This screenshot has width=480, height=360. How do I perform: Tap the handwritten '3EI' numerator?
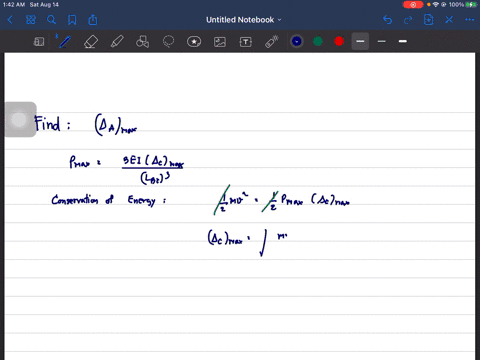[132, 160]
